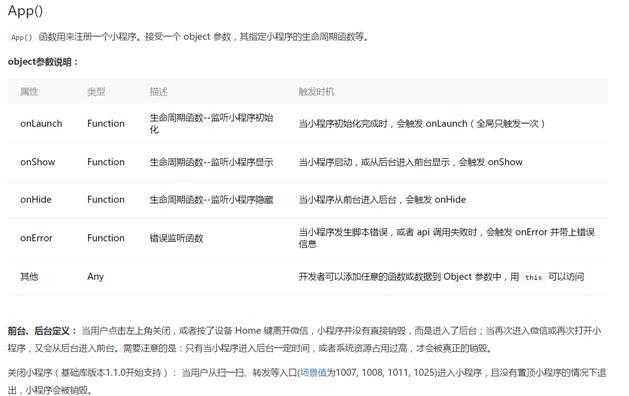Click the Function type in onHide row

(106, 200)
